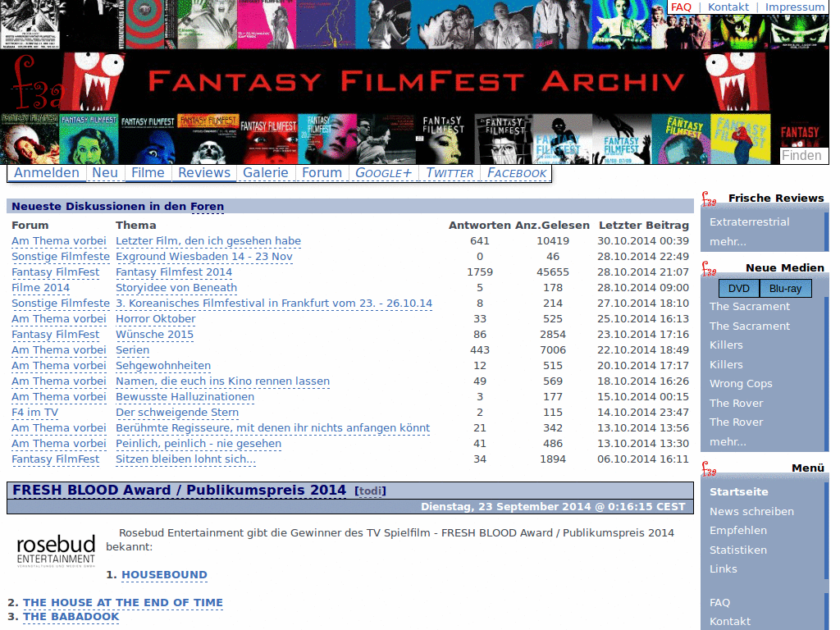The image size is (840, 630).
Task: Click the f3a icon beside Neue Medien
Action: point(709,268)
